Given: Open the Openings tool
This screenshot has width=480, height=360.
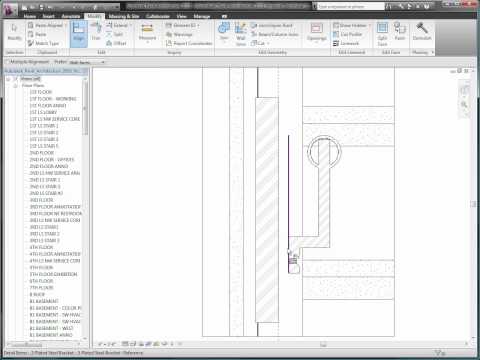Looking at the screenshot, I should (x=316, y=32).
